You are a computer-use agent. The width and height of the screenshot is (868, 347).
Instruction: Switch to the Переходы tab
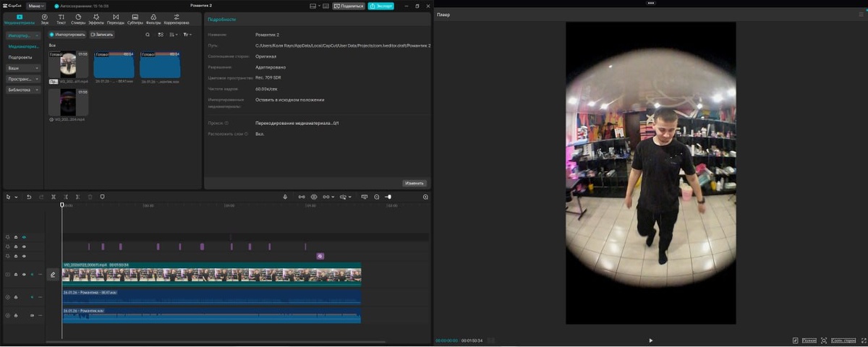point(116,19)
